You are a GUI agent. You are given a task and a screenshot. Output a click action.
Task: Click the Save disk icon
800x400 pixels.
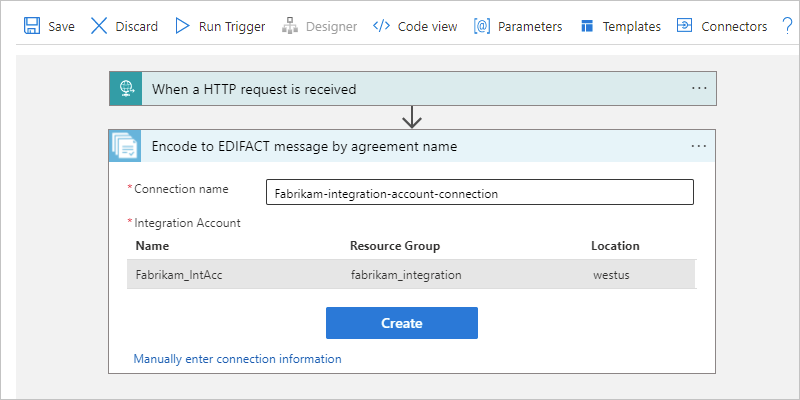click(x=31, y=26)
